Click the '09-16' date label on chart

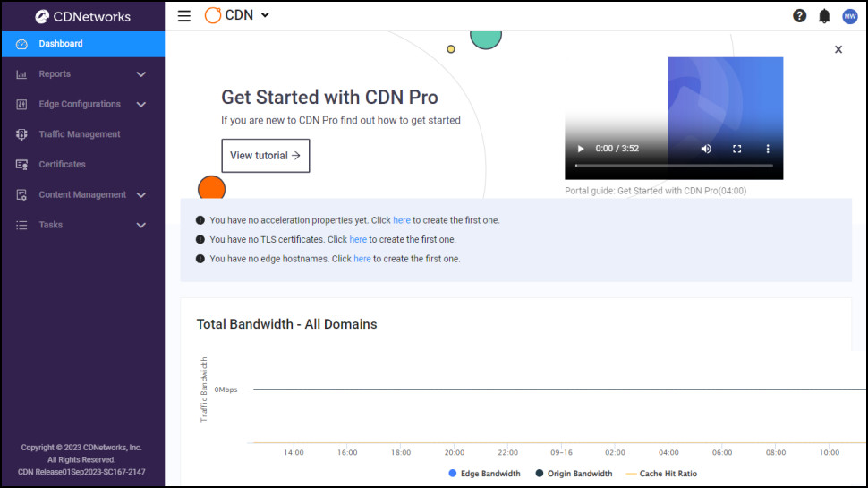[x=561, y=452]
